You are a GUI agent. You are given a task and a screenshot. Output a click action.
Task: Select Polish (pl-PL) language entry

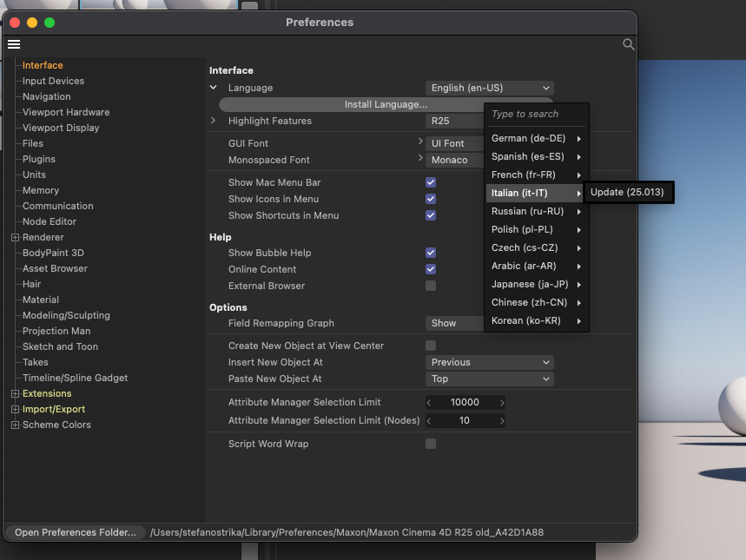(x=537, y=229)
